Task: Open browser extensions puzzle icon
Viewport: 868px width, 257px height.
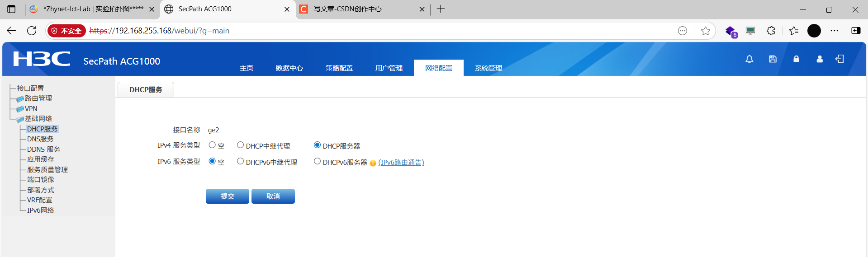Action: coord(771,31)
